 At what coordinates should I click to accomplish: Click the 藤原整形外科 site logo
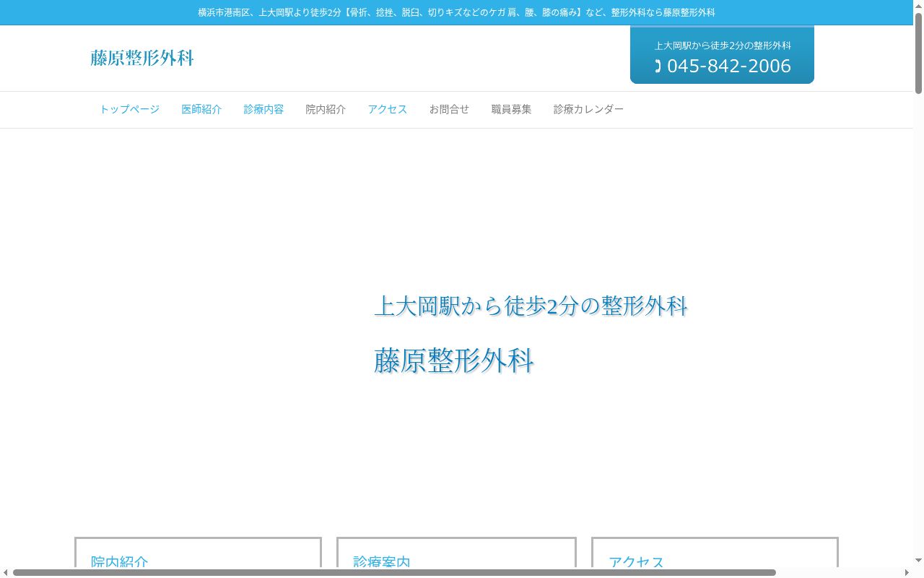coord(142,58)
